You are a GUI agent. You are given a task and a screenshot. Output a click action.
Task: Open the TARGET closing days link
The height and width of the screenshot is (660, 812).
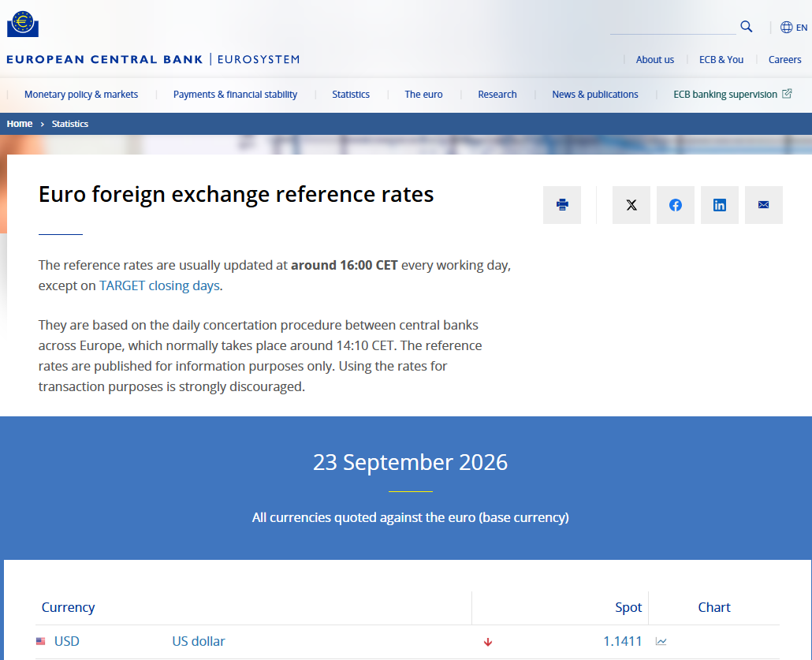159,285
